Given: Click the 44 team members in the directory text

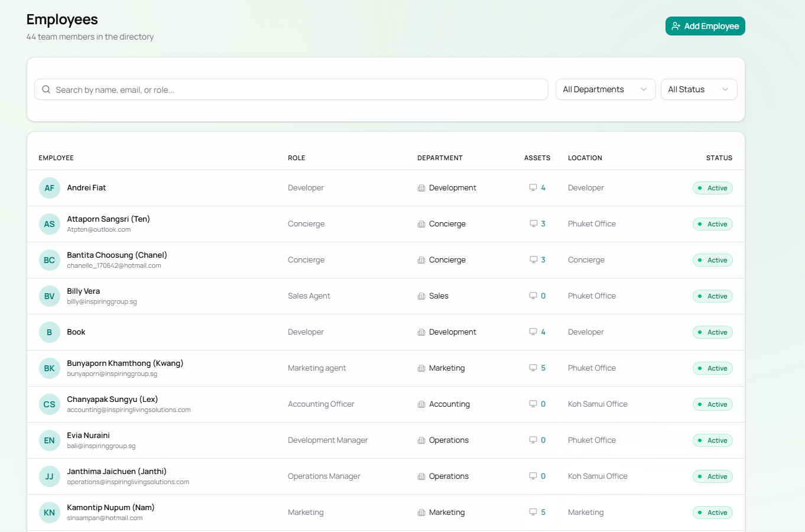Looking at the screenshot, I should click(90, 37).
